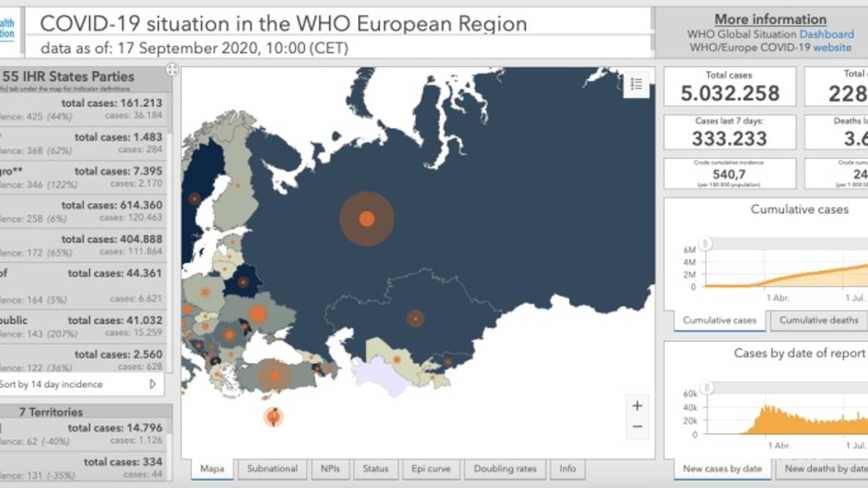Select the orange bubble over Kazakhstan
This screenshot has width=868, height=488.
click(415, 319)
